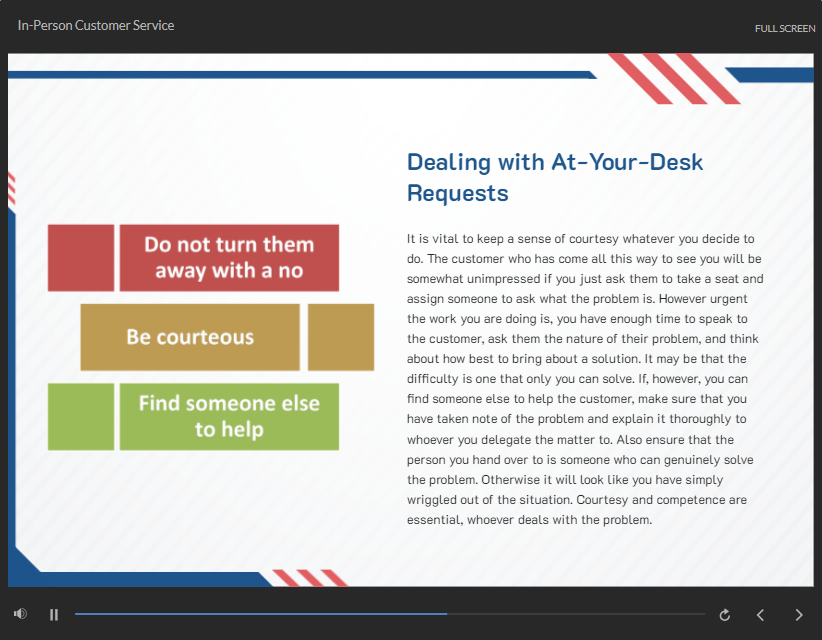Click the red striped decoration at top right
Viewport: 822px width, 640px height.
point(674,79)
